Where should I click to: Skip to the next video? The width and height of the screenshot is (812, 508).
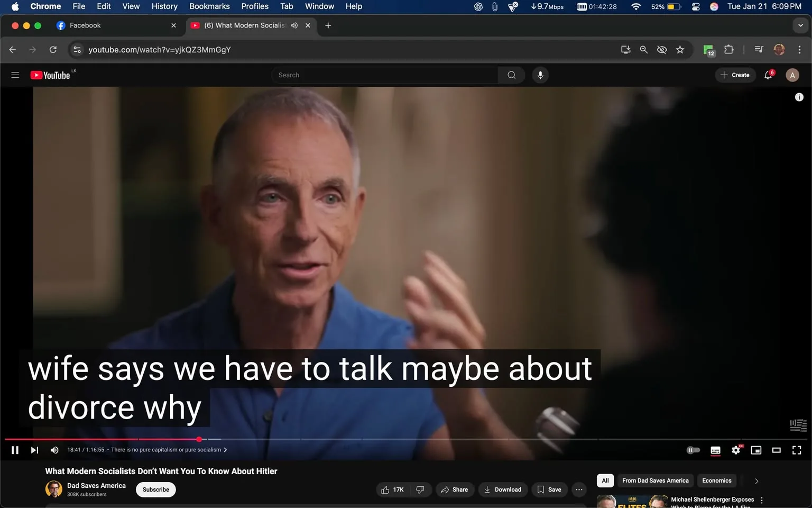(x=34, y=450)
